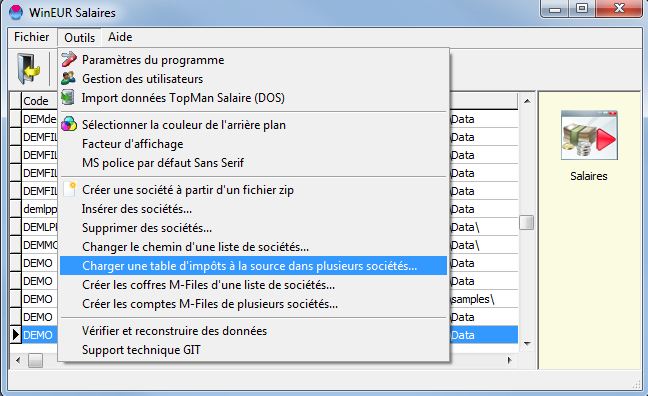This screenshot has height=396, width=648.
Task: Click the new zip file icon
Action: 71,189
